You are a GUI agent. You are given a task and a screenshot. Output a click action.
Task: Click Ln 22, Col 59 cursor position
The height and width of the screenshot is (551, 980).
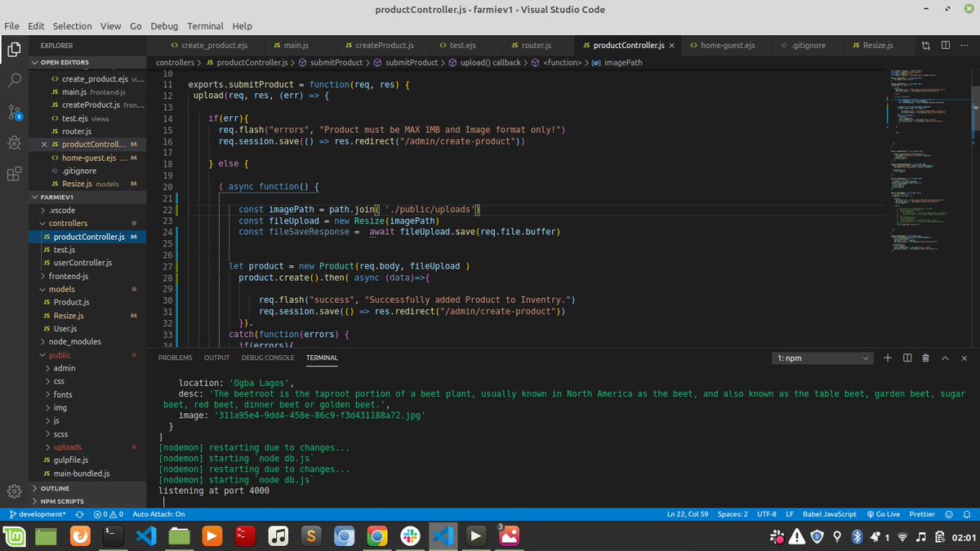pos(688,514)
